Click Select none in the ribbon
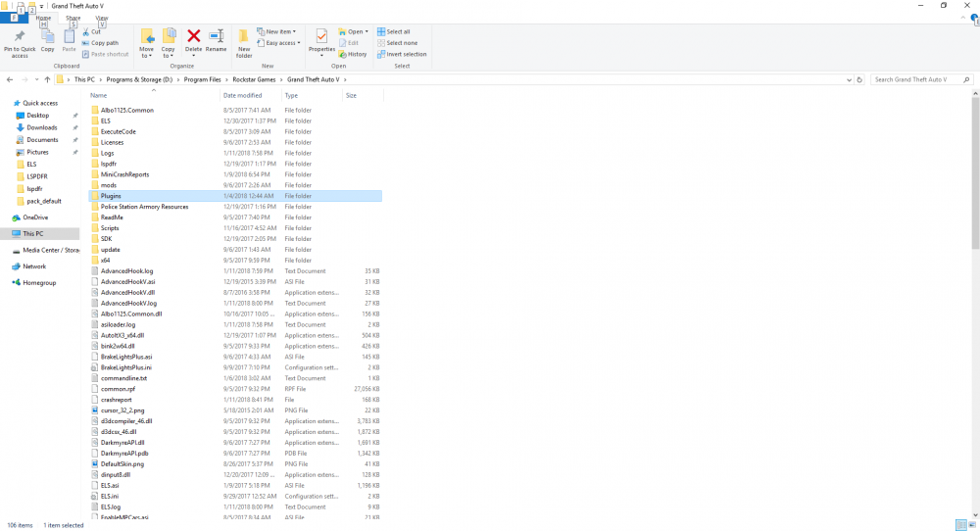The height and width of the screenshot is (531, 980). click(x=397, y=43)
